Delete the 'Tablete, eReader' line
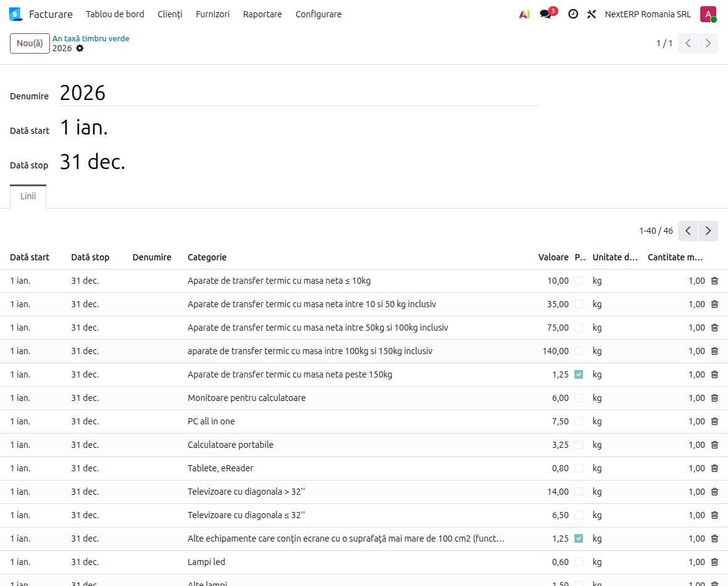728x586 pixels. point(714,468)
